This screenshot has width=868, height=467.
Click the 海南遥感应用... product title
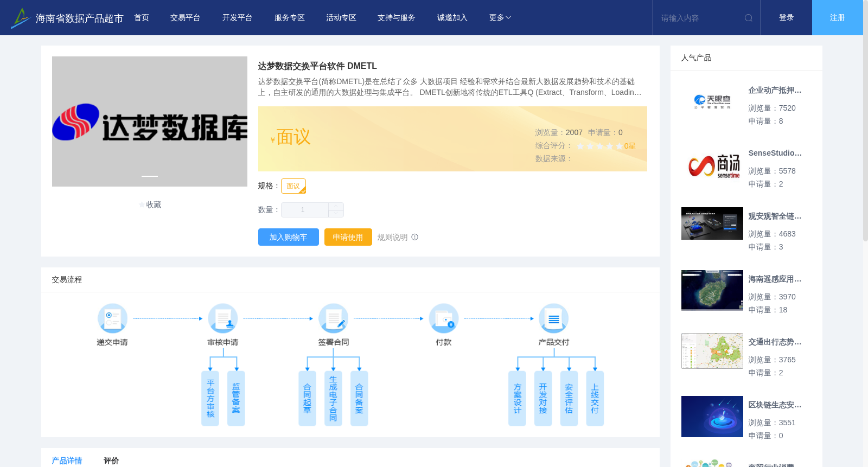pyautogui.click(x=775, y=279)
